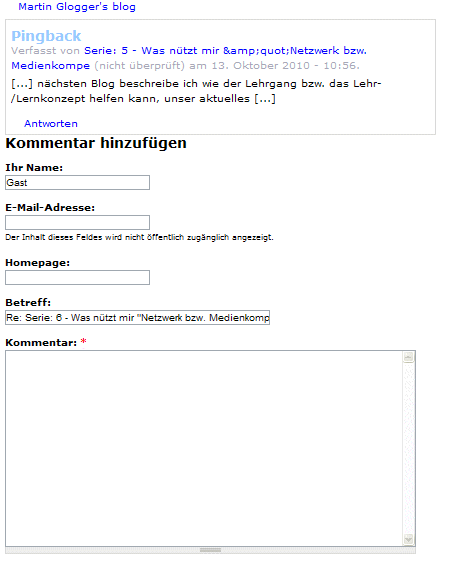Click the 'Kommentar:' label
This screenshot has height=563, width=456.
coord(41,343)
